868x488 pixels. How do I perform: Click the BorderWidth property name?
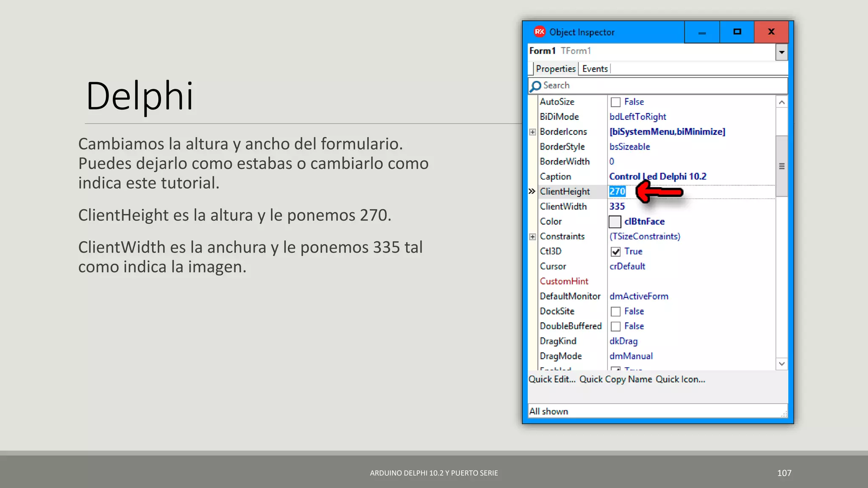tap(565, 161)
